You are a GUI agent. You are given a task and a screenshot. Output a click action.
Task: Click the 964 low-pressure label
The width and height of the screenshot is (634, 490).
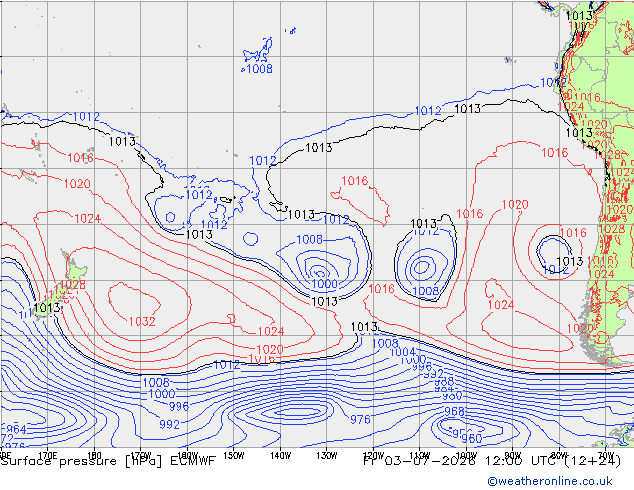tap(16, 429)
